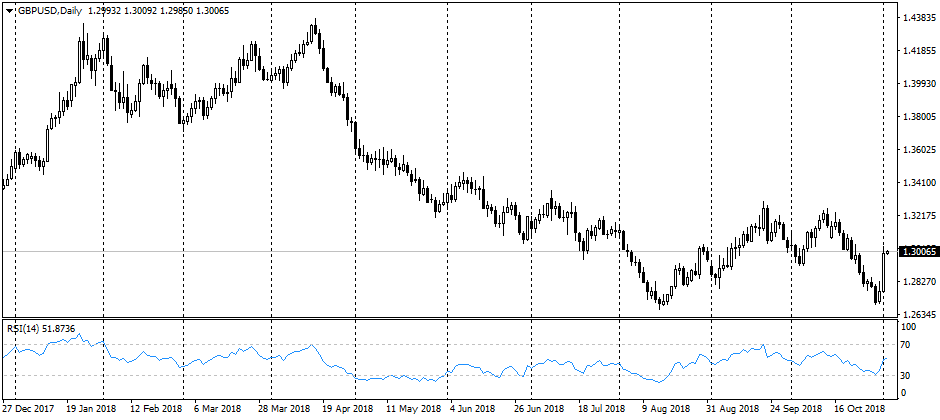Click the last large bullish candle
The image size is (940, 420).
point(883,270)
